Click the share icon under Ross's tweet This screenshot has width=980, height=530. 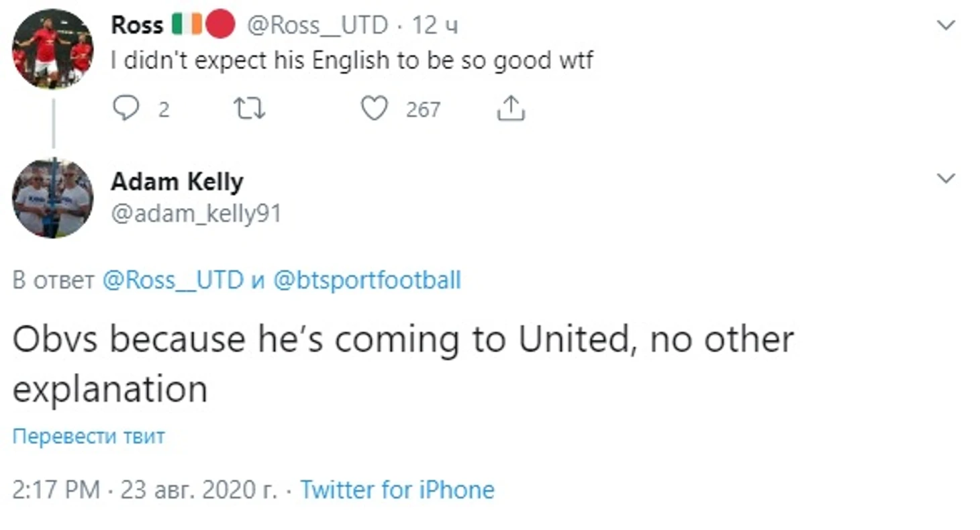click(510, 108)
